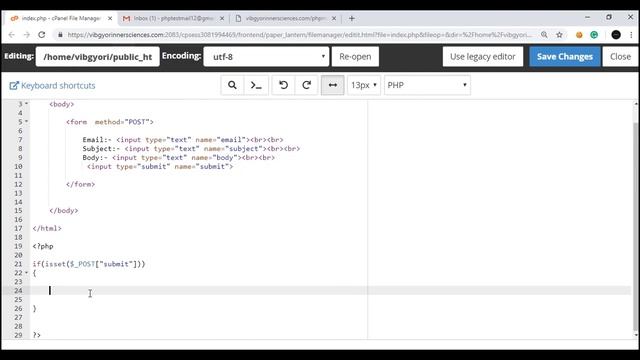This screenshot has width=640, height=360.
Task: Click the Subject input code line
Action: 191,149
